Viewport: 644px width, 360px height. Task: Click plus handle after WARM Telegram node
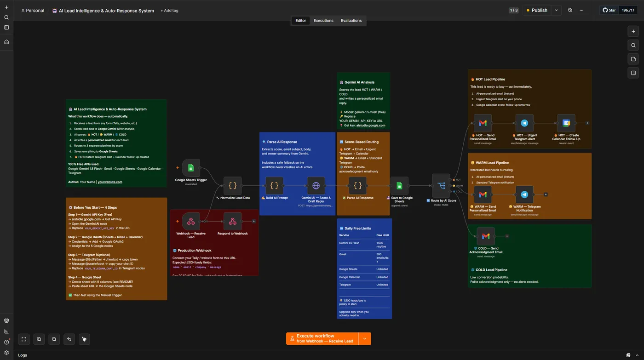click(x=546, y=194)
